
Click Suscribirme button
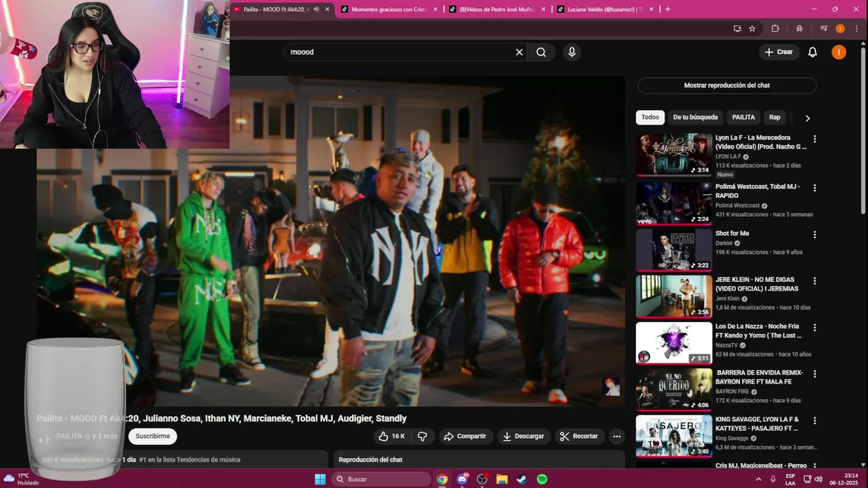coord(153,436)
